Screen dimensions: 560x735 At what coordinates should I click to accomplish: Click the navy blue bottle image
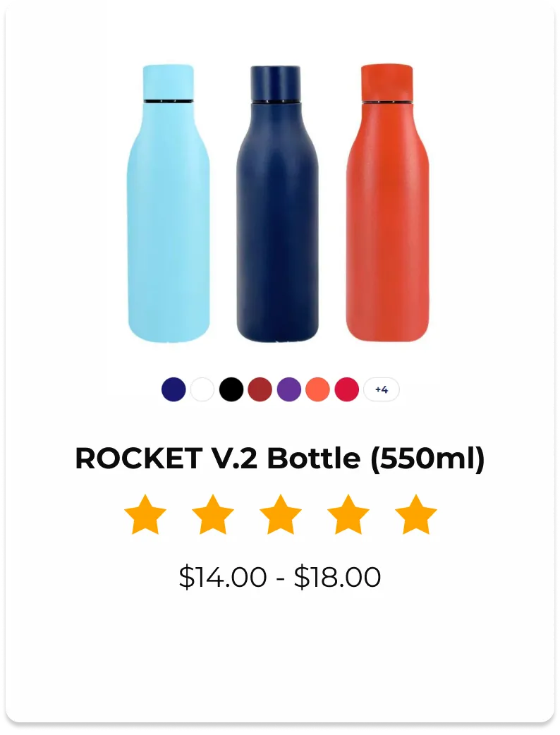point(277,203)
